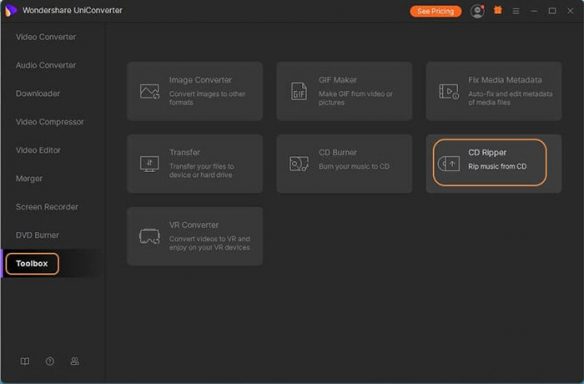
Task: Click the CD Ripper title text
Action: click(x=487, y=152)
